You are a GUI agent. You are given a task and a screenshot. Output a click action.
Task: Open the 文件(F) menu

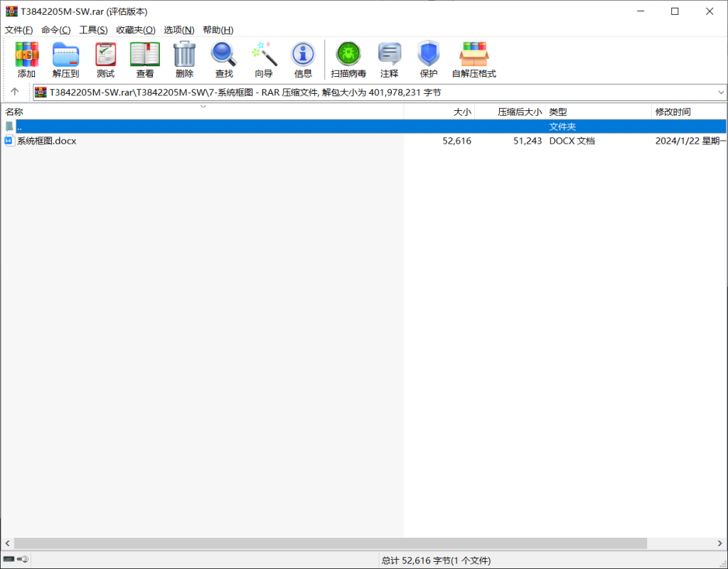pyautogui.click(x=19, y=30)
